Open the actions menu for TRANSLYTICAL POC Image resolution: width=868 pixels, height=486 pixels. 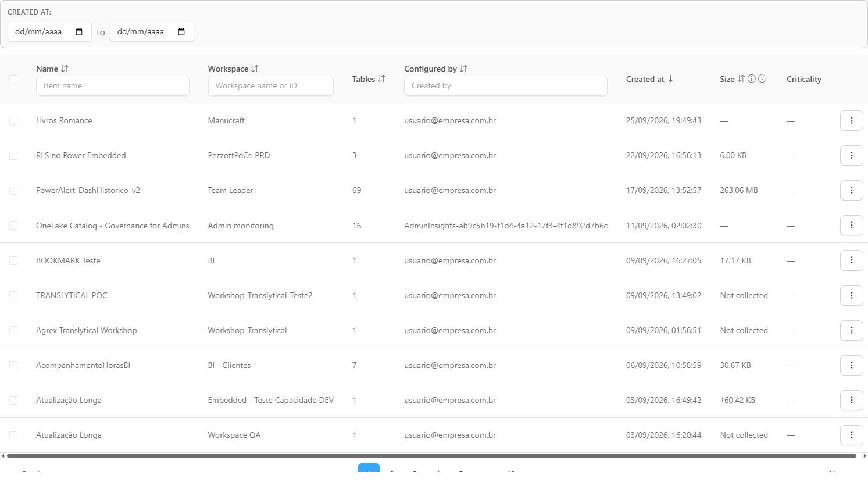point(852,295)
